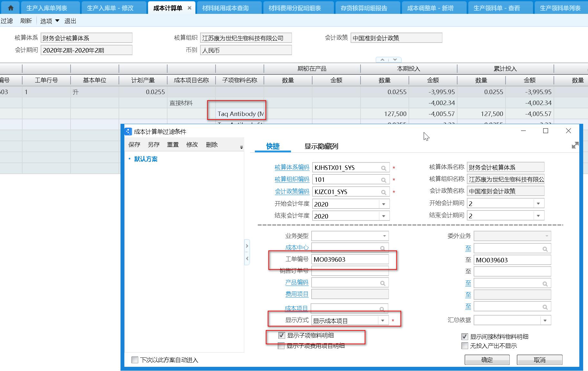Click 工单编号 start input field
The width and height of the screenshot is (588, 371).
tap(350, 259)
